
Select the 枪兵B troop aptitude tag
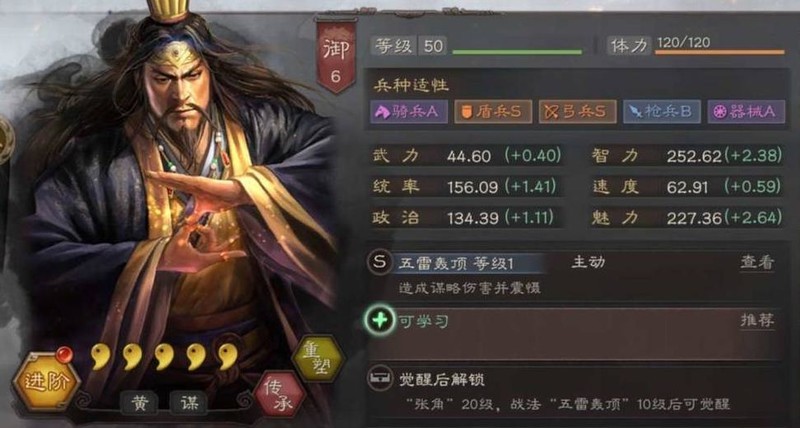pos(662,111)
